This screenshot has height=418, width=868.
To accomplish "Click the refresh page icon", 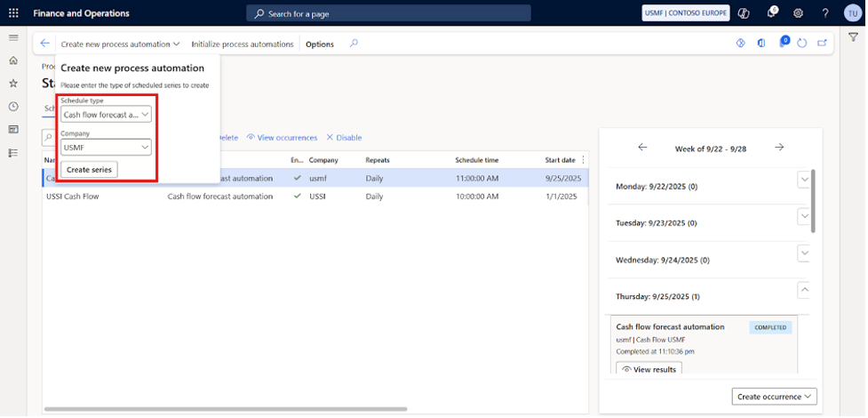I will point(802,44).
